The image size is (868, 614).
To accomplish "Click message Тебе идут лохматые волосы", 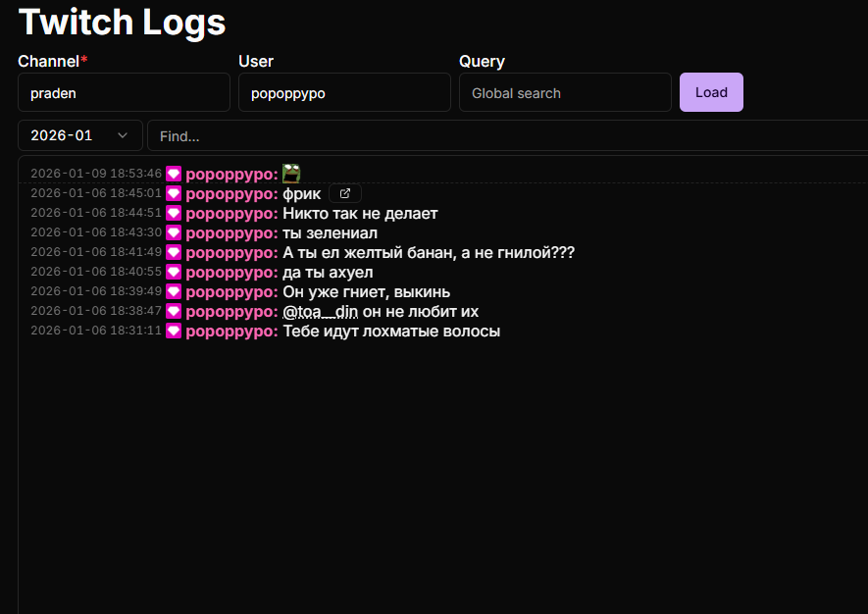I will (x=391, y=332).
